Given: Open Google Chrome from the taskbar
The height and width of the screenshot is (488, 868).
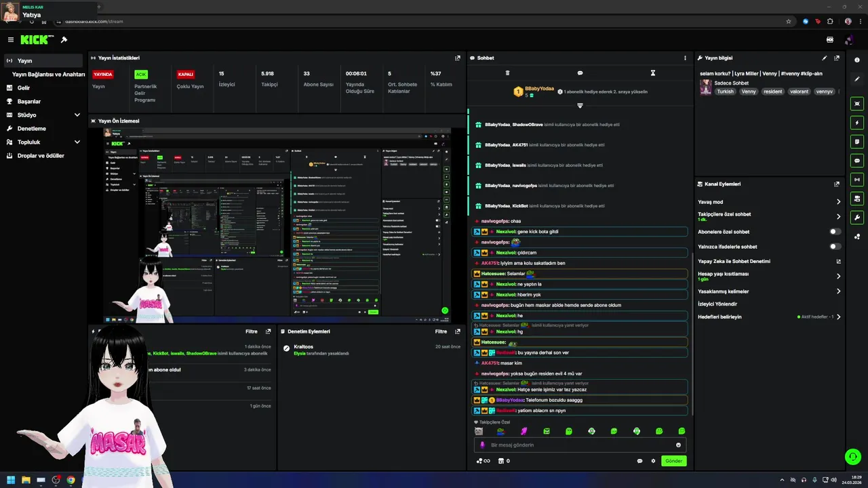Looking at the screenshot, I should [x=71, y=480].
